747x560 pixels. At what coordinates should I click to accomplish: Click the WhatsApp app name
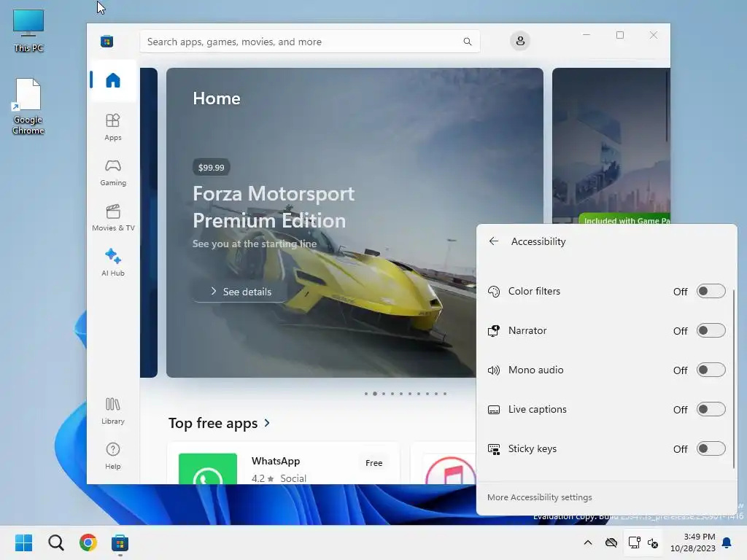coord(276,461)
